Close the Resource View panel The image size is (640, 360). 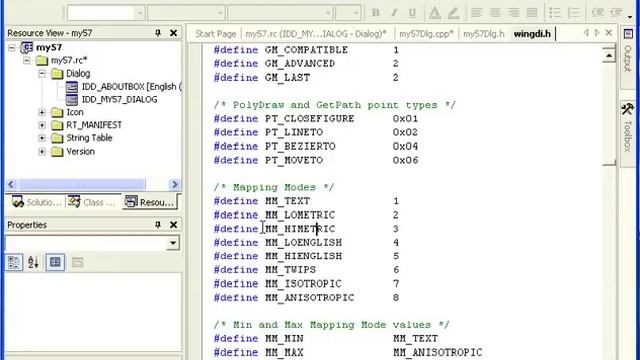click(x=173, y=33)
